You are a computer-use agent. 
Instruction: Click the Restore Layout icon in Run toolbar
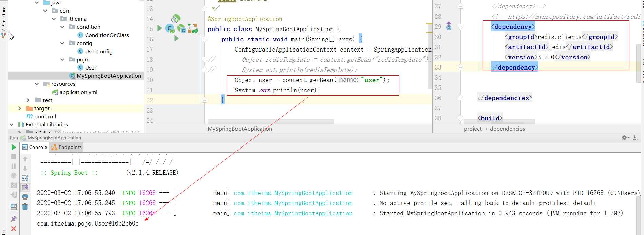coord(14,207)
